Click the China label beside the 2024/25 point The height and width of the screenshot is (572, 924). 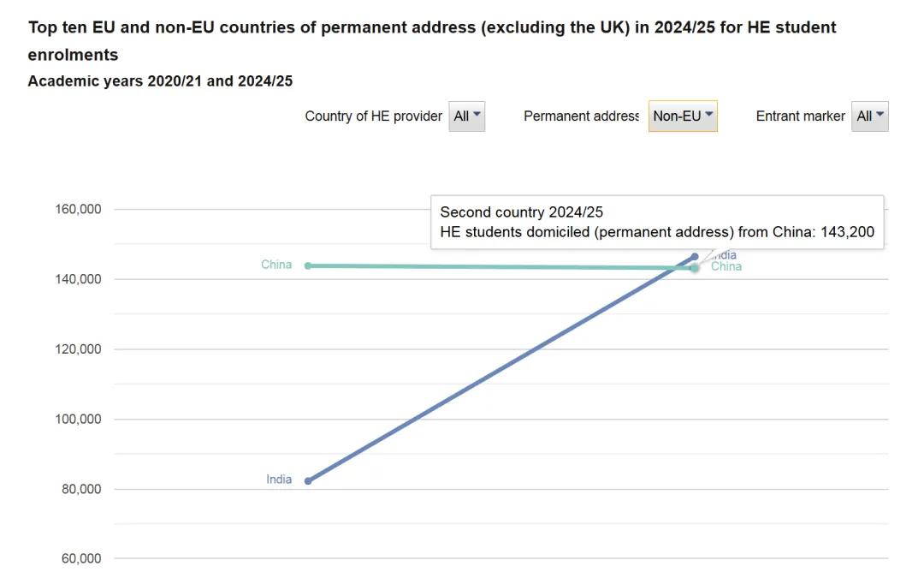(726, 267)
